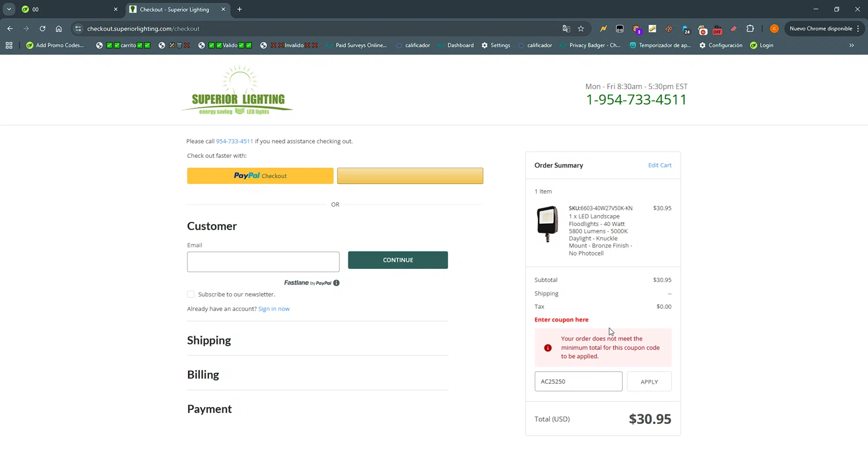Click the Superior Lighting logo
Viewport: 868px width, 470px height.
tap(237, 90)
